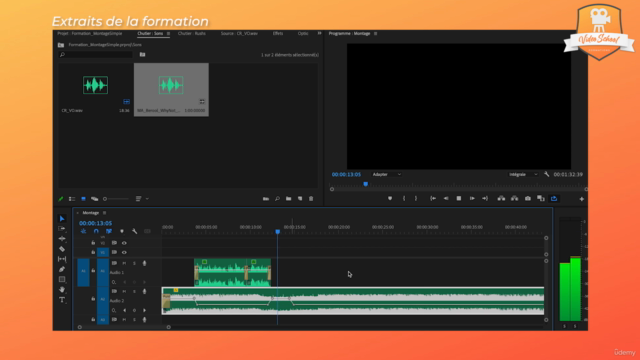Select the Slip tool
This screenshot has height=360, width=640.
pos(62,259)
